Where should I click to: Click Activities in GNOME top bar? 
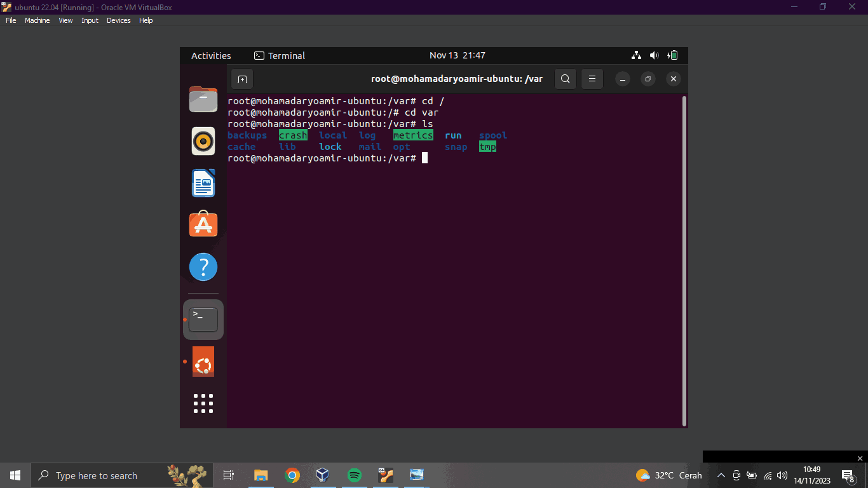point(211,55)
